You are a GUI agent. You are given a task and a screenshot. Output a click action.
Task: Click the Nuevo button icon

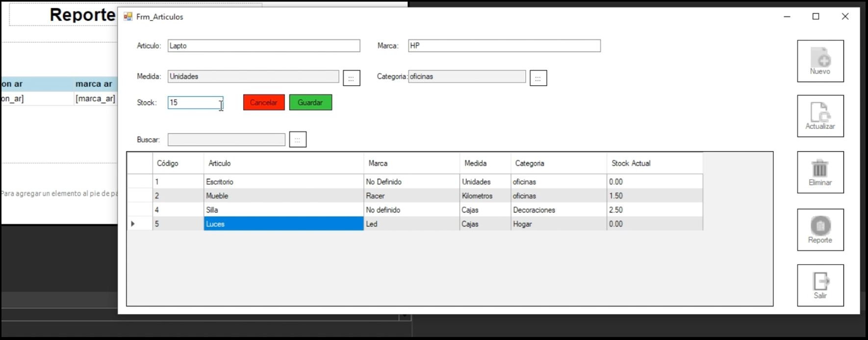[820, 58]
